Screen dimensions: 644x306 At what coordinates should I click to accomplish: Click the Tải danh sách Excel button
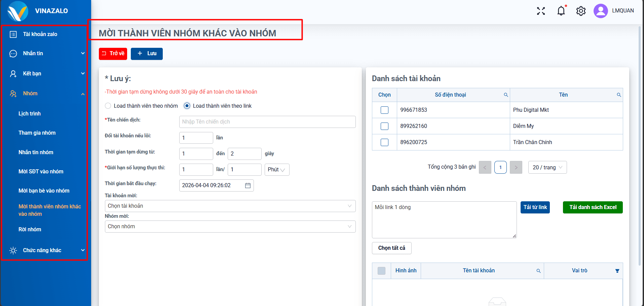pyautogui.click(x=593, y=207)
